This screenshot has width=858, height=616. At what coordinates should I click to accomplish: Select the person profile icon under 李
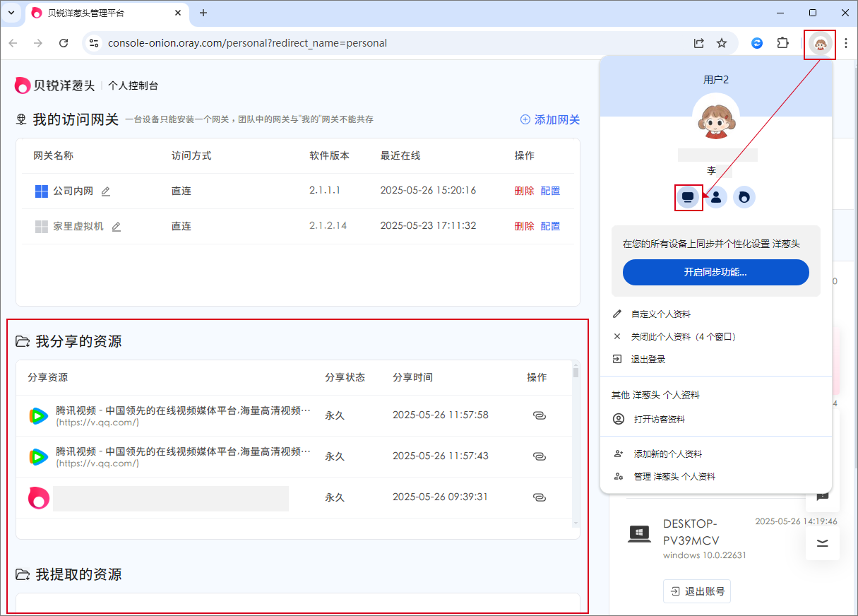coord(716,196)
